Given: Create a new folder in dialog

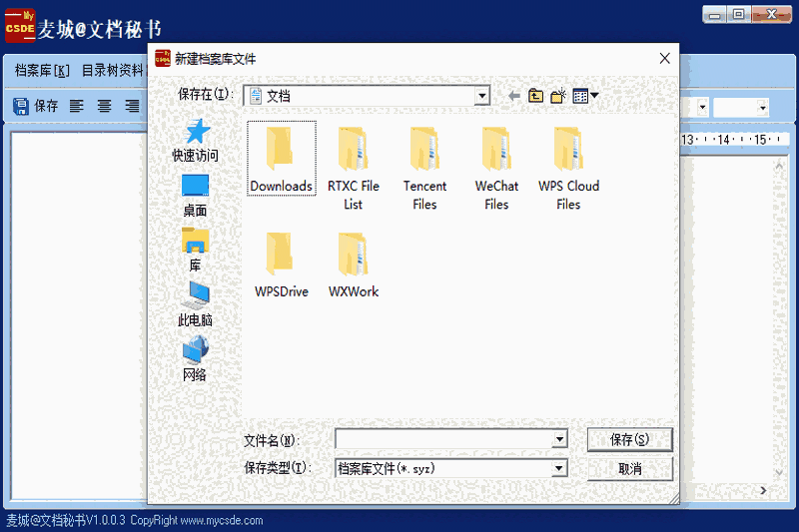Looking at the screenshot, I should [x=558, y=96].
